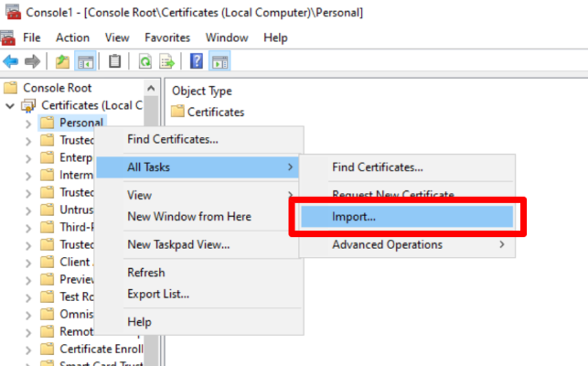
Task: Select the Console Root label
Action: click(x=57, y=88)
